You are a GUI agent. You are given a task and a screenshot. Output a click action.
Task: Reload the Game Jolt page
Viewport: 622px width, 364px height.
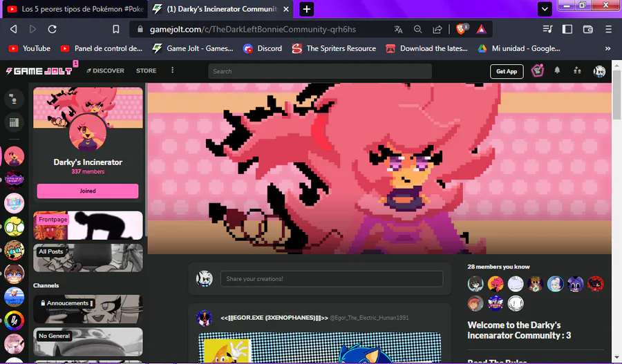(52, 29)
